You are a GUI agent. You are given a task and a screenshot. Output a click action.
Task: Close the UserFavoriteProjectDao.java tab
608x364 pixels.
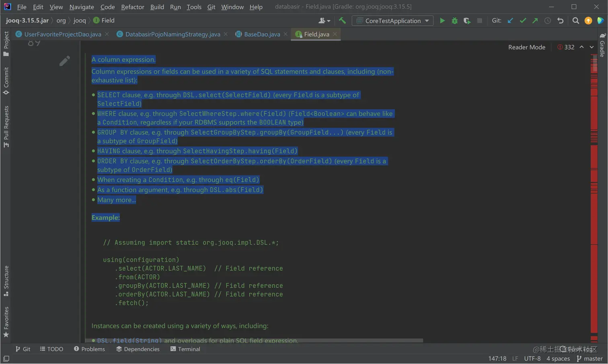(x=107, y=34)
